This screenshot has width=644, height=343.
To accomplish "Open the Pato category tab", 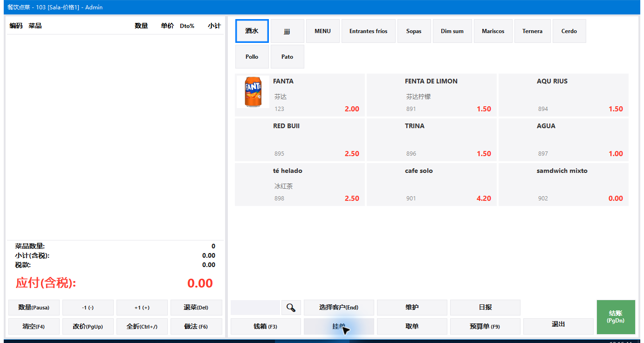I will [288, 57].
